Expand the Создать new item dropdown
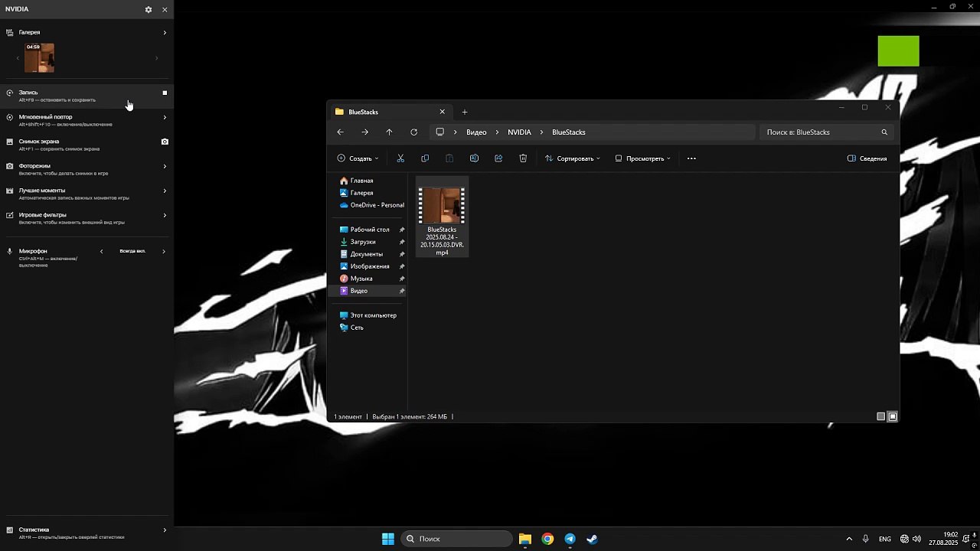The height and width of the screenshot is (551, 980). click(x=358, y=158)
